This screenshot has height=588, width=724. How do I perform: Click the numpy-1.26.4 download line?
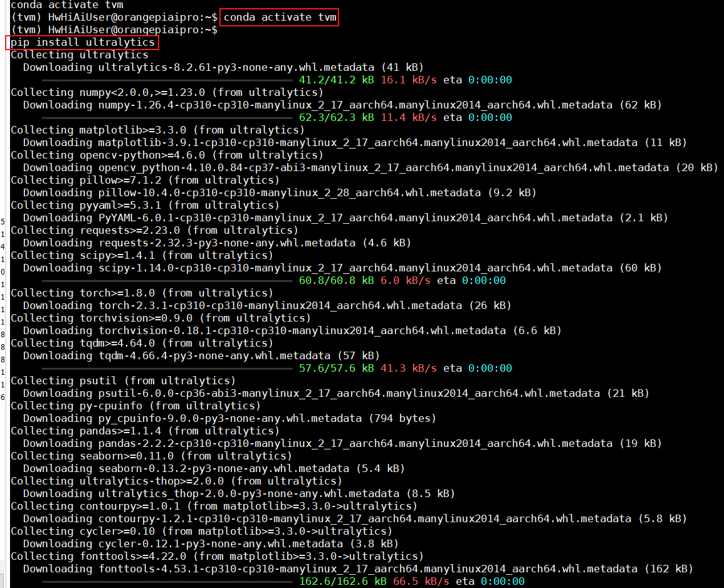(342, 105)
